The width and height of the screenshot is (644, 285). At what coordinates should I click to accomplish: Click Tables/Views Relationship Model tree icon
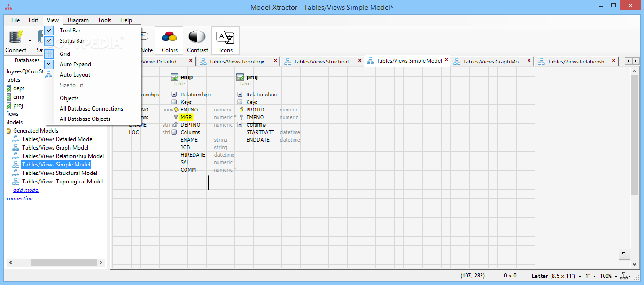coord(16,156)
